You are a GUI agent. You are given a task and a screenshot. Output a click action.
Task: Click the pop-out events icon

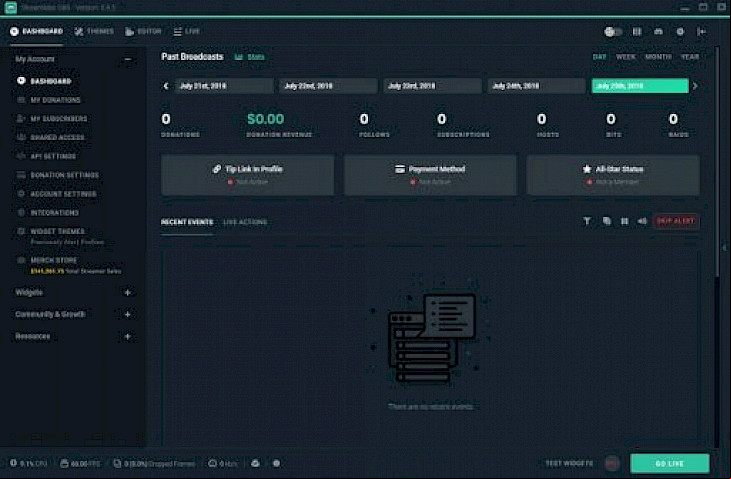(x=607, y=221)
